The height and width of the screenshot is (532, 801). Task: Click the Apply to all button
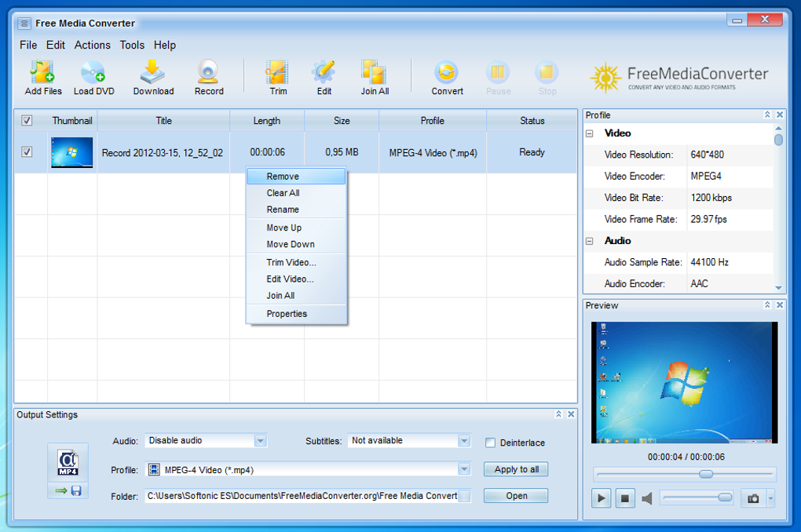(x=516, y=469)
